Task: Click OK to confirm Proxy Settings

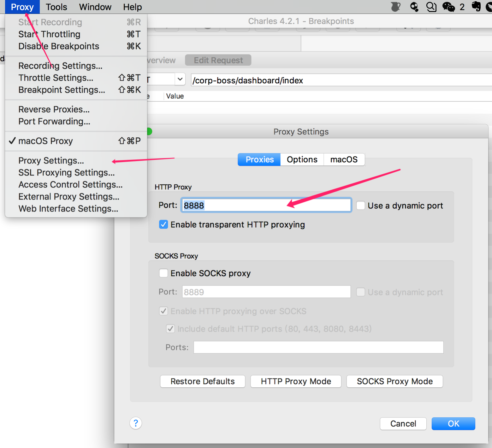Action: (x=453, y=423)
